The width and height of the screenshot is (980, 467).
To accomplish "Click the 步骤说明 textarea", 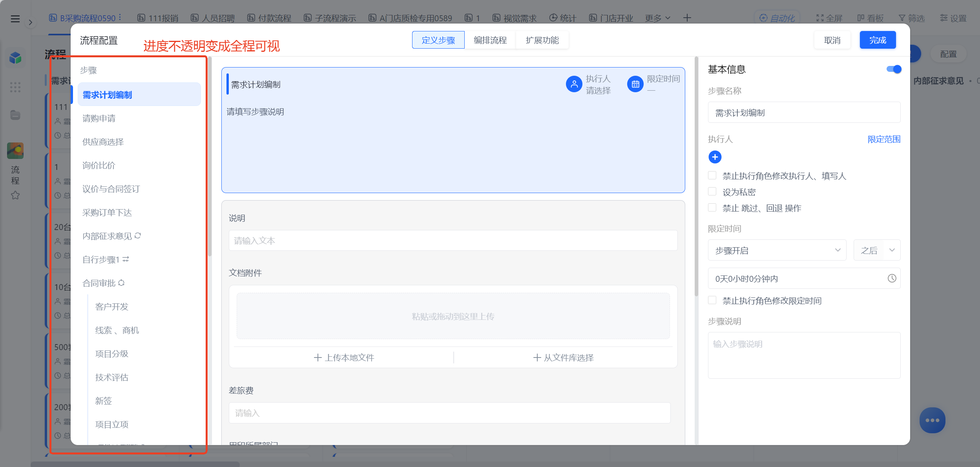I will (804, 355).
